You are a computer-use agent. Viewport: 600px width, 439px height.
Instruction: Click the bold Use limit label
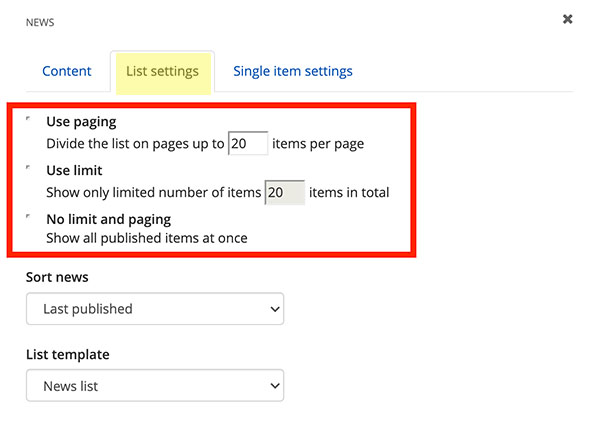coord(74,171)
